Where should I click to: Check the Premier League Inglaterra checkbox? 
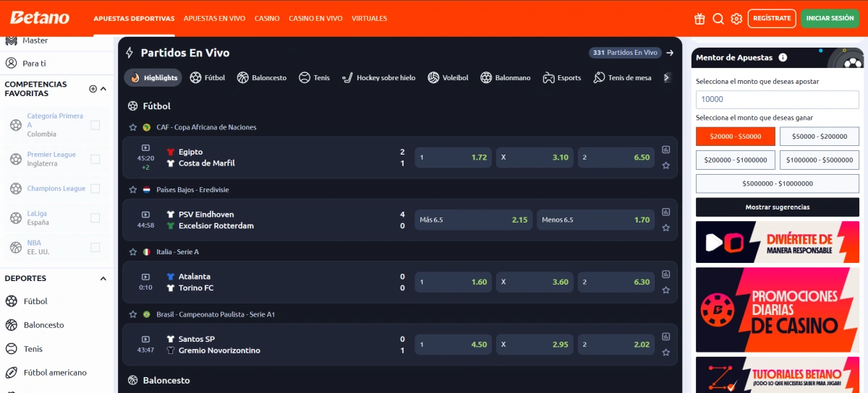click(x=95, y=159)
